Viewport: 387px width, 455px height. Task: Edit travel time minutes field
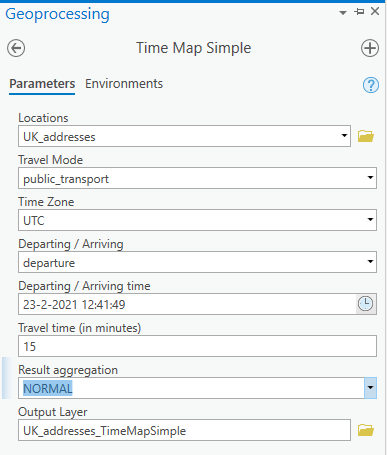click(x=197, y=346)
